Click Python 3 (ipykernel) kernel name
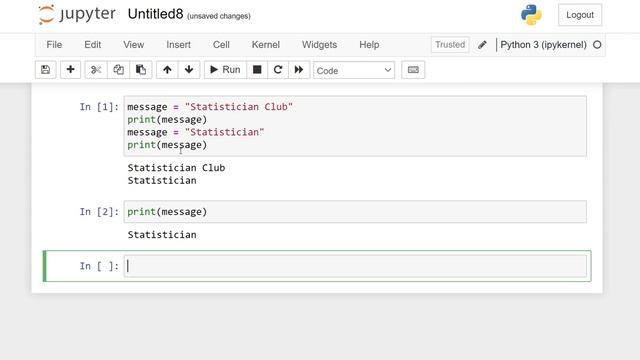 point(543,44)
